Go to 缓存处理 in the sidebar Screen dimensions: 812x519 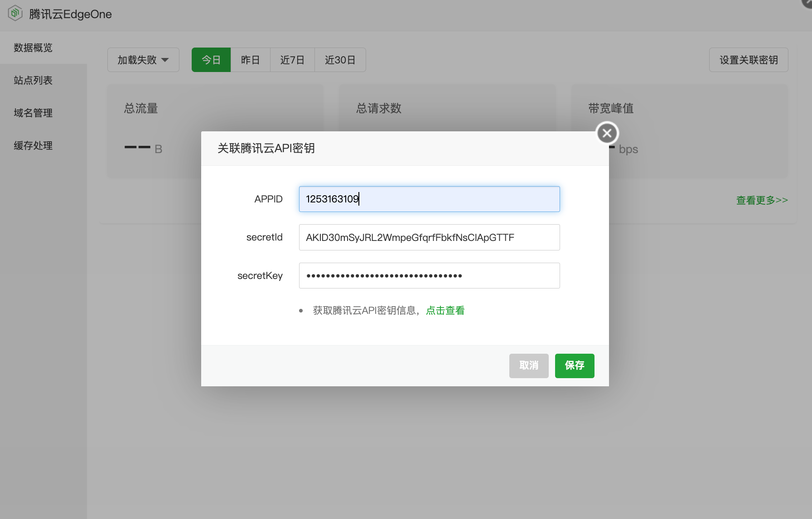(32, 145)
